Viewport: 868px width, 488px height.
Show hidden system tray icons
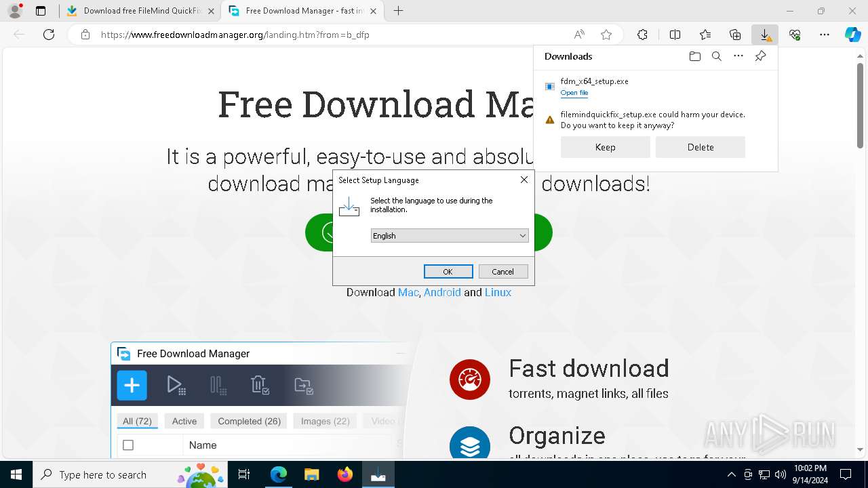coord(732,474)
